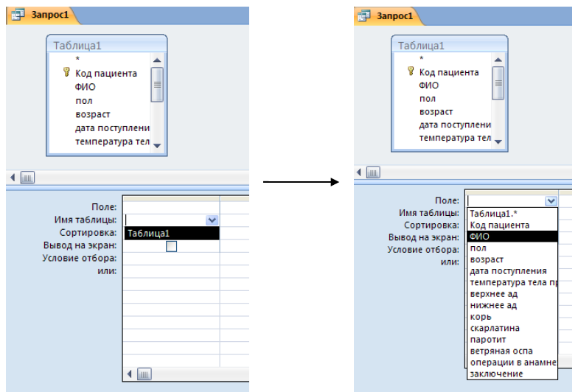
Task: Click the Поле text field in right grid
Action: [506, 200]
